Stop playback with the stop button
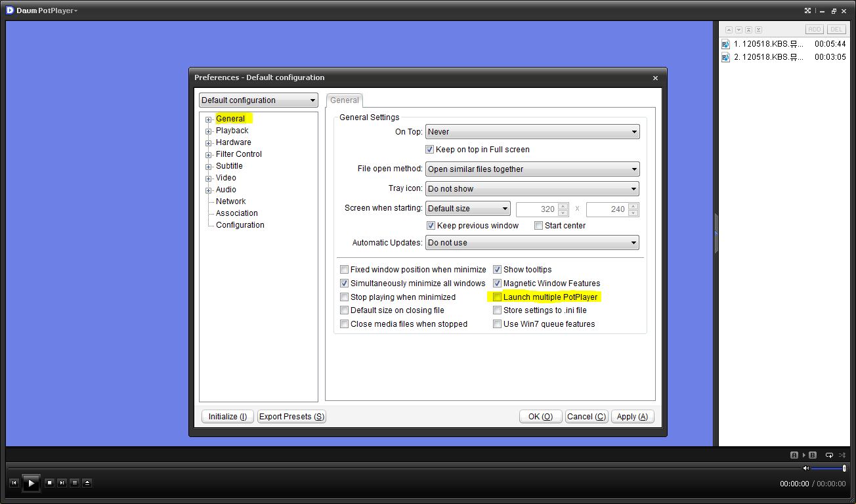The height and width of the screenshot is (504, 856). (49, 483)
